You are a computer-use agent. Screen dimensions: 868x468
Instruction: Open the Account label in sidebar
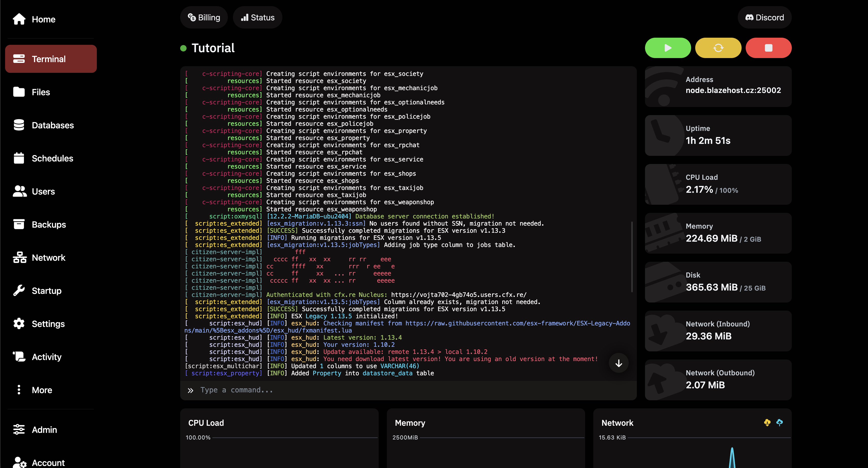coord(48,463)
